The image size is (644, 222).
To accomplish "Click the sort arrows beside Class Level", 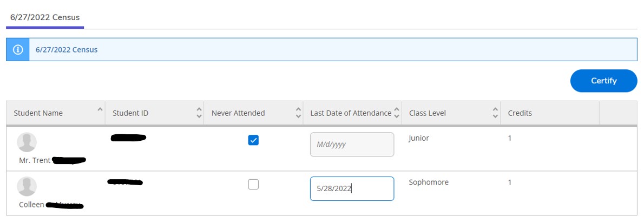I will [496, 113].
